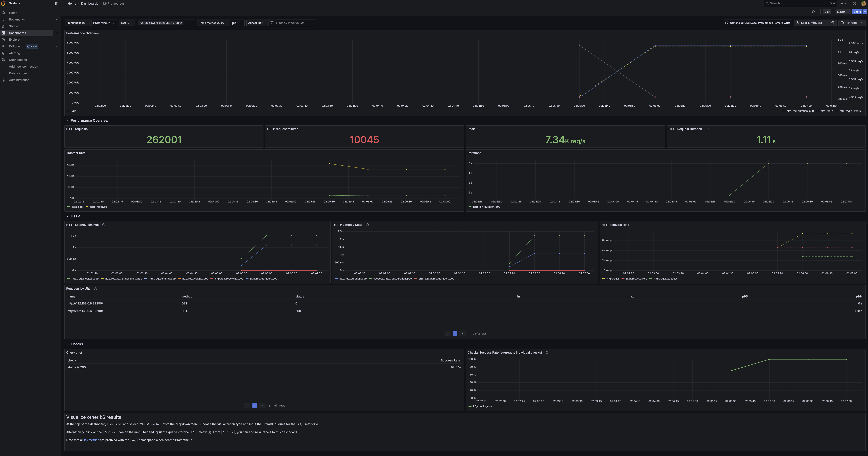
Task: Open Data sources in sidebar
Action: pyautogui.click(x=18, y=73)
